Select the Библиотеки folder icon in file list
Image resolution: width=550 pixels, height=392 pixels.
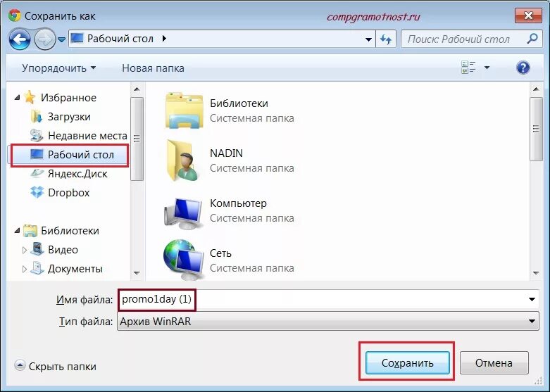184,110
